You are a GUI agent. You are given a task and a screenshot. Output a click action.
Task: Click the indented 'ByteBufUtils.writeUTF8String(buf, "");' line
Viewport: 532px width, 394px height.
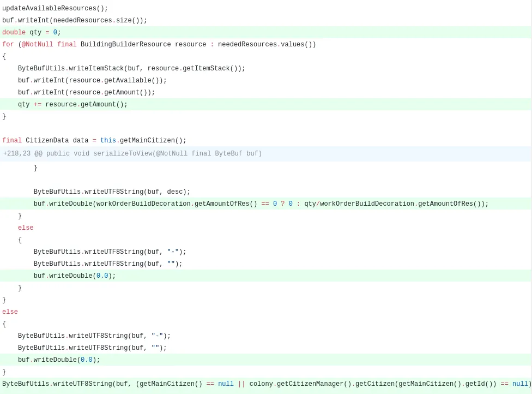click(108, 264)
